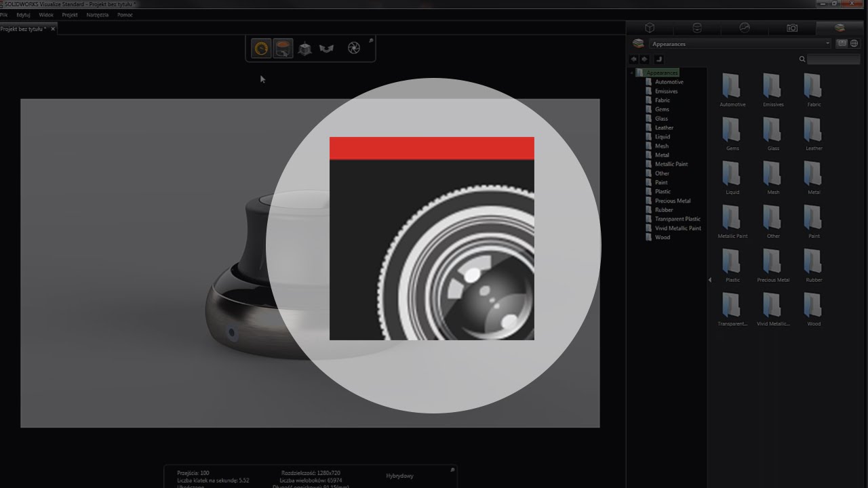Open the Narzędzia menu
Viewport: 868px width, 488px height.
(98, 14)
